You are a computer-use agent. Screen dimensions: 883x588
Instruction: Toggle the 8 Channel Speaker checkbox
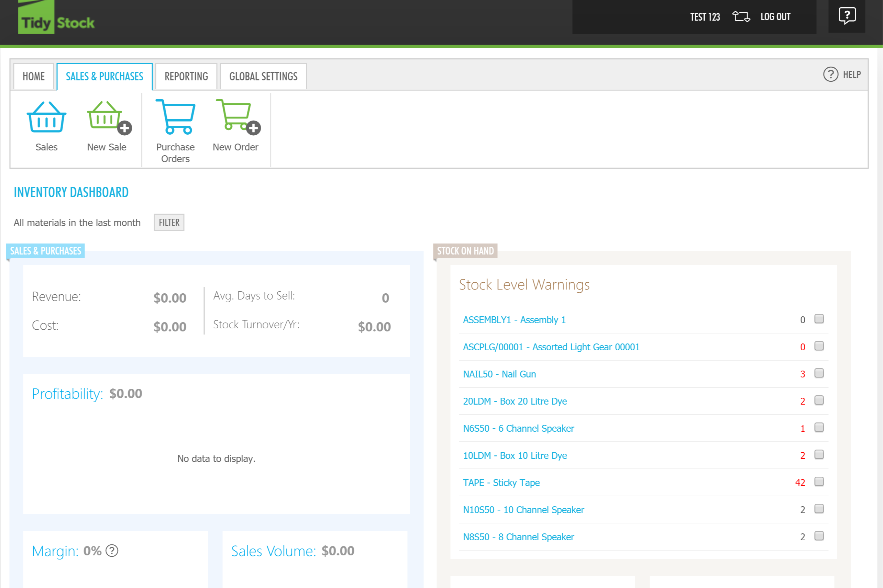point(819,536)
